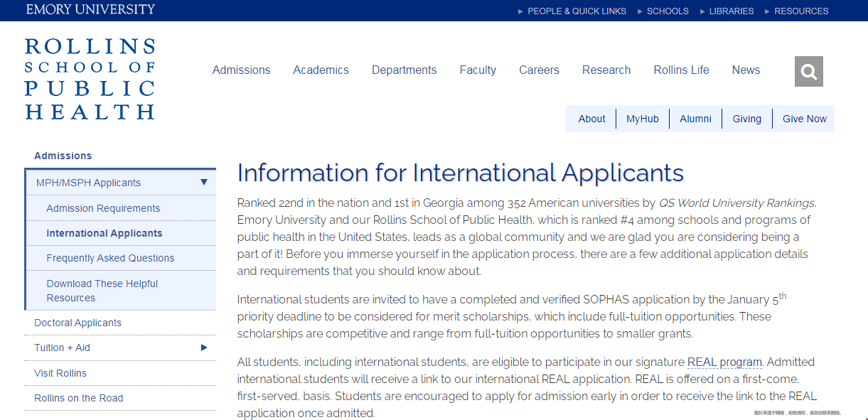Viewport: 868px width, 420px height.
Task: Open Rollins on the Road in sidebar
Action: point(78,398)
